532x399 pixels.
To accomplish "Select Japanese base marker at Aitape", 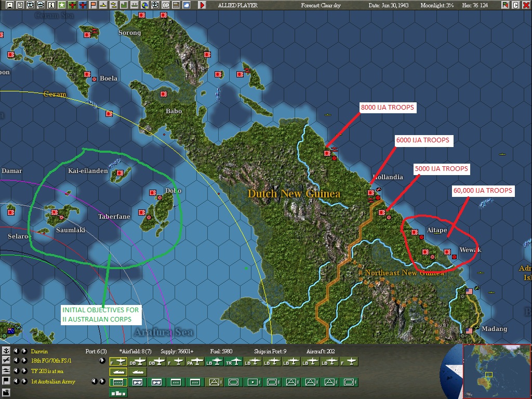I will click(x=414, y=232).
